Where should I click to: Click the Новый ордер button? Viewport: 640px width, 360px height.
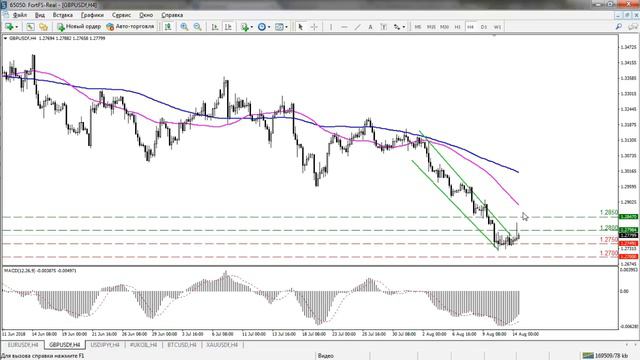(79, 27)
